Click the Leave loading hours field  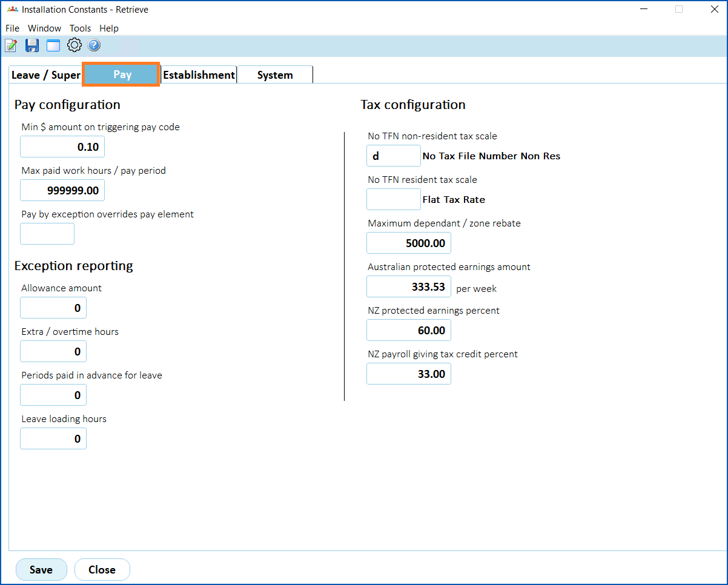point(53,439)
